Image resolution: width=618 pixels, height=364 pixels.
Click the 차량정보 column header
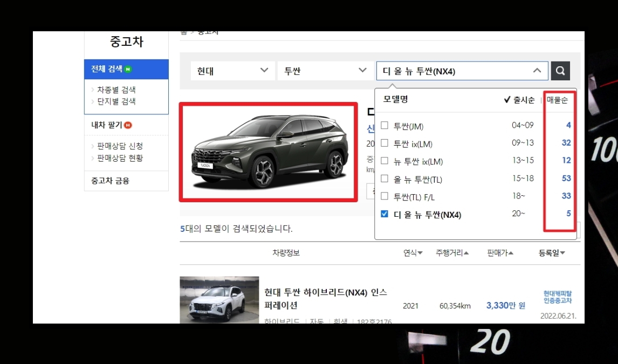click(x=286, y=253)
